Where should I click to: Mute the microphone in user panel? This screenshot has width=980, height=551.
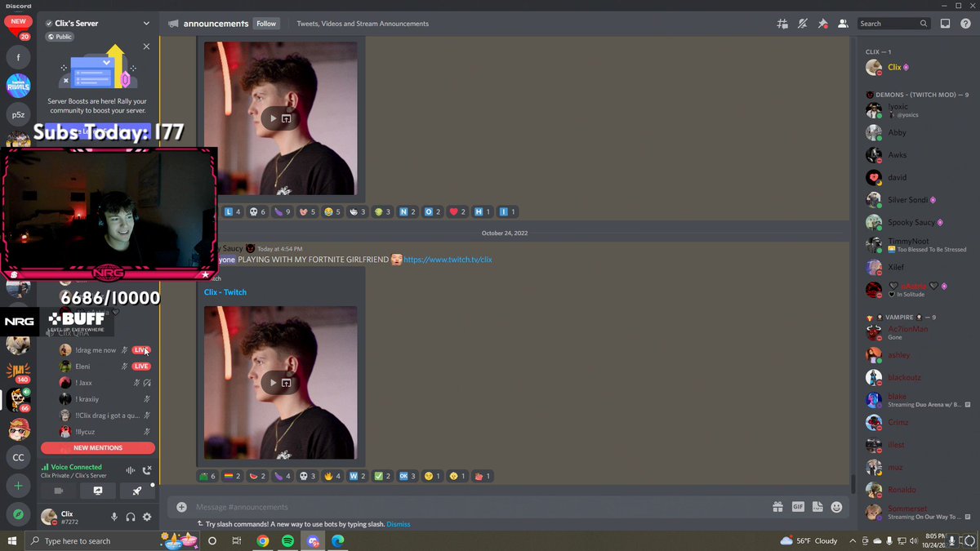coord(114,517)
